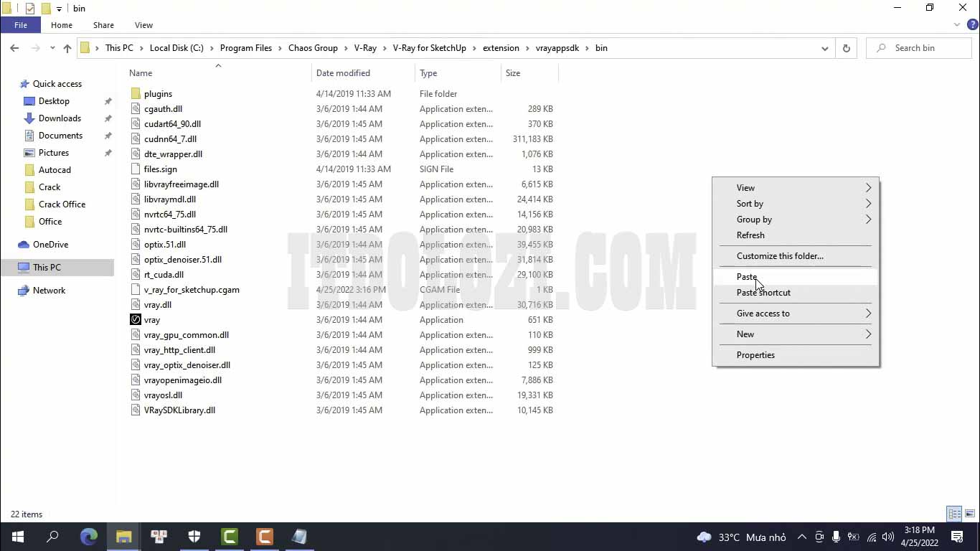The height and width of the screenshot is (551, 980).
Task: Open the Share ribbon tab
Action: (x=103, y=25)
